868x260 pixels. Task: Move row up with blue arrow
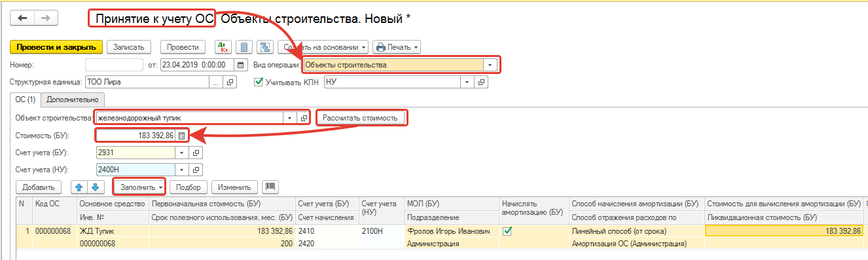[79, 187]
